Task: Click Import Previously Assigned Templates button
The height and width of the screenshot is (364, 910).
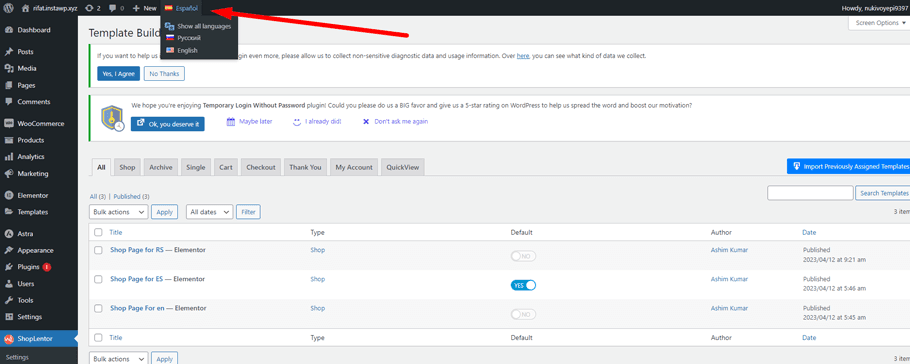Action: [x=848, y=167]
